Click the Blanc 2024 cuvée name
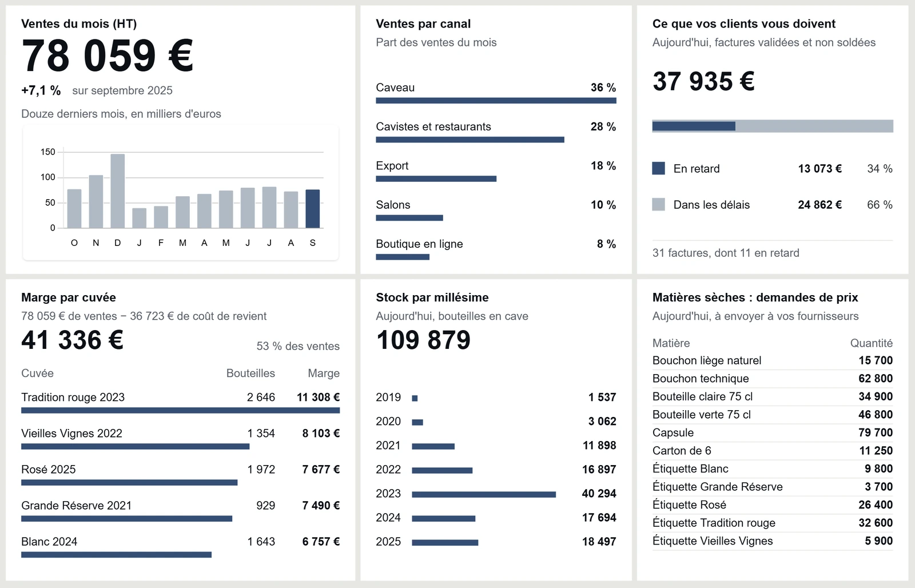Screen dimensions: 915x588 point(49,542)
